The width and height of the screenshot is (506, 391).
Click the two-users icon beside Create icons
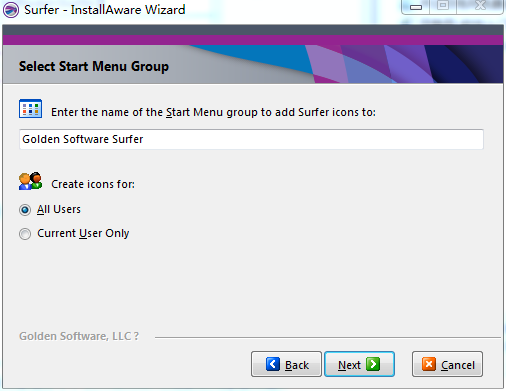point(30,181)
